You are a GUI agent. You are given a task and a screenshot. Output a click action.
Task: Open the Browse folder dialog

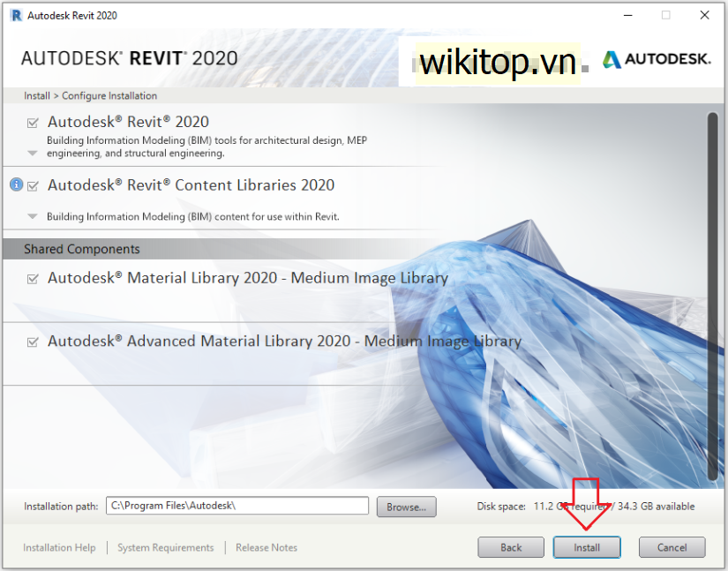pos(406,507)
